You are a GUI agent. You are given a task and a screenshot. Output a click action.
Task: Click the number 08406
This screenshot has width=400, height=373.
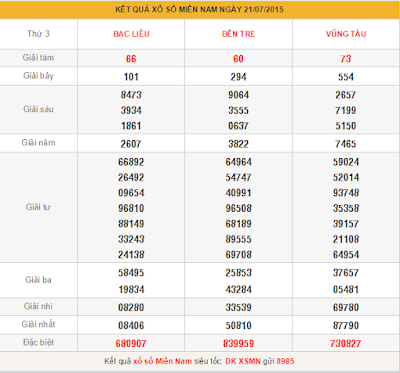(x=131, y=325)
